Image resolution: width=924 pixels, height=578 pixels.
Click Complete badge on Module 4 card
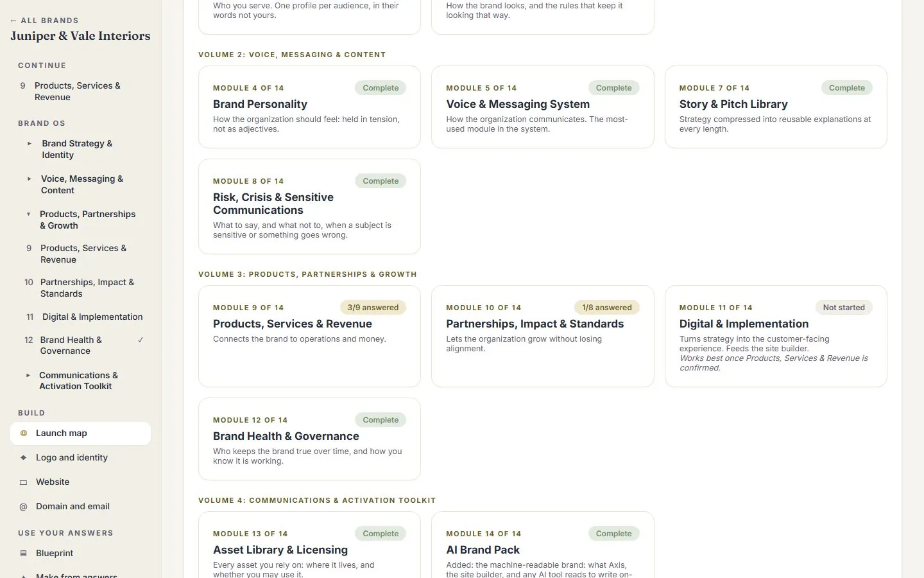click(x=381, y=88)
